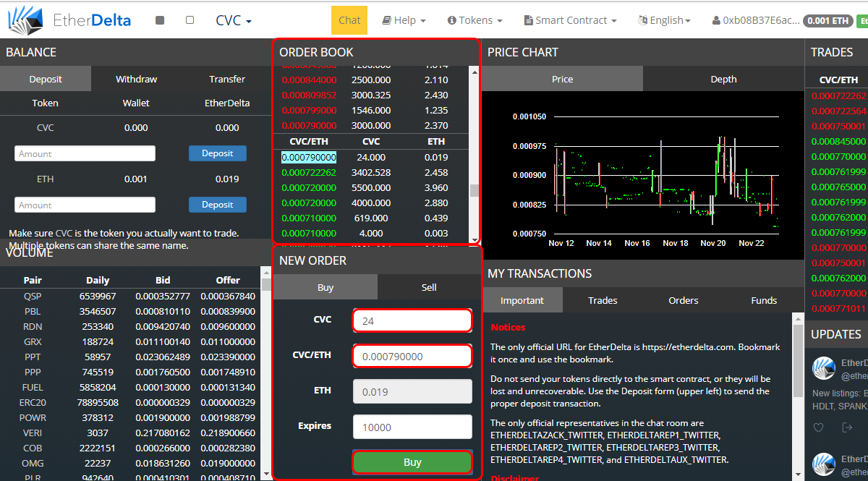Switch to the Withdraw tab
The image size is (868, 481).
[x=136, y=79]
